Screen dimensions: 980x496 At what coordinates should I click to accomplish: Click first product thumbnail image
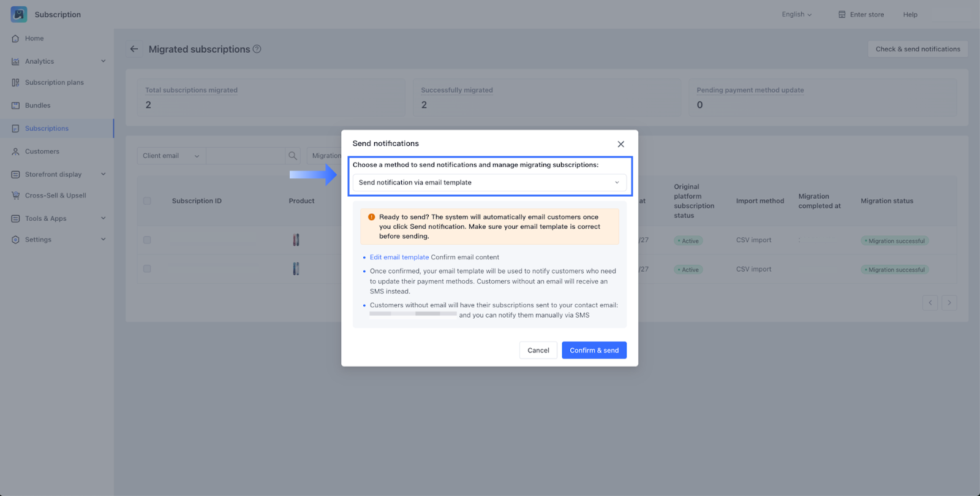tap(296, 240)
